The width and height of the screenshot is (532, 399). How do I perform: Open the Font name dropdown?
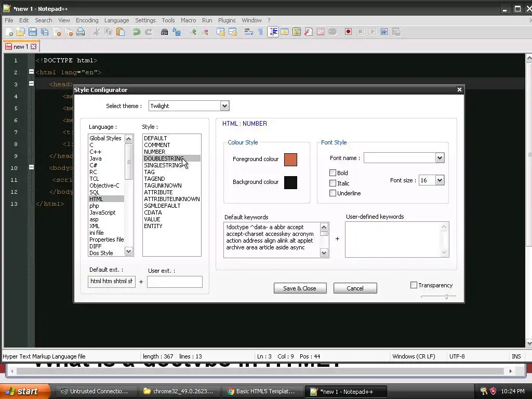coord(440,158)
